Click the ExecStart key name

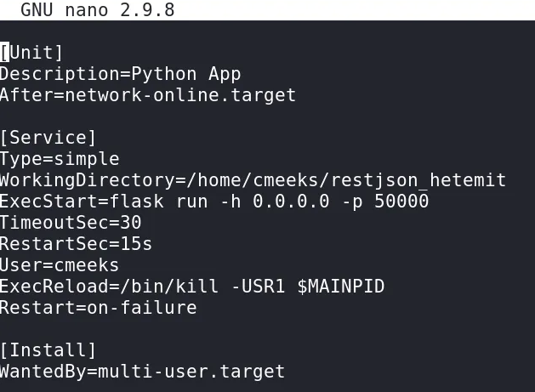click(48, 202)
